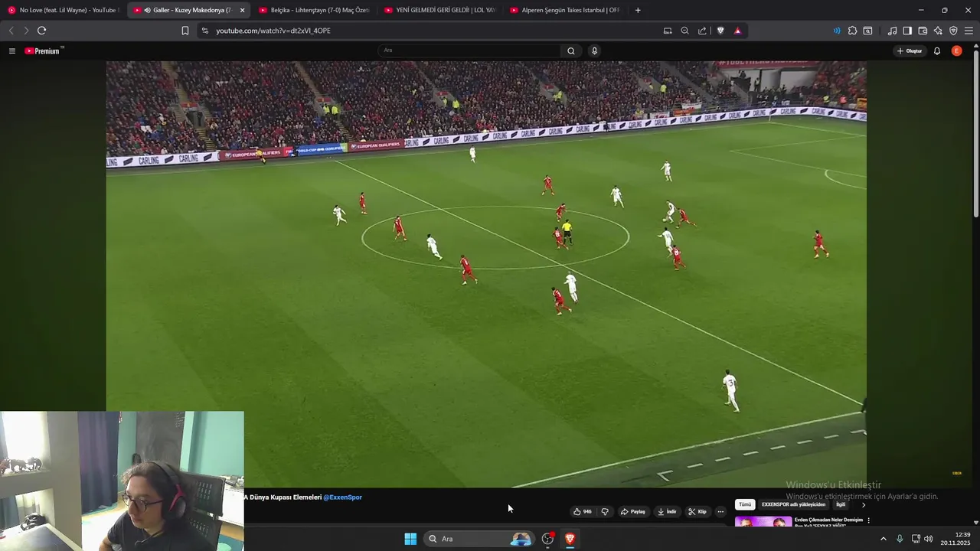The height and width of the screenshot is (551, 980).
Task: Mute the Galler - Kuzey Makedonya tab audio
Action: [147, 10]
